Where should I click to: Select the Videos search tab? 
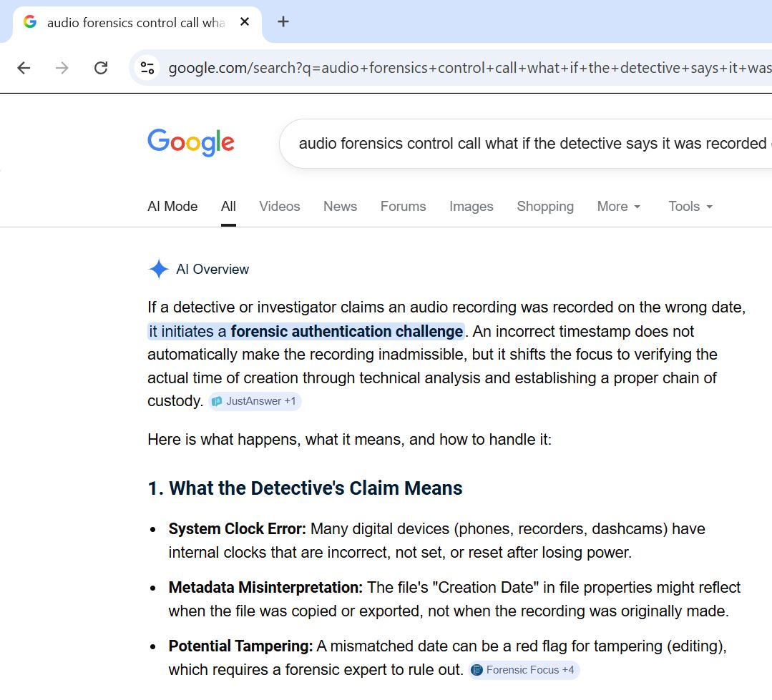(x=279, y=207)
